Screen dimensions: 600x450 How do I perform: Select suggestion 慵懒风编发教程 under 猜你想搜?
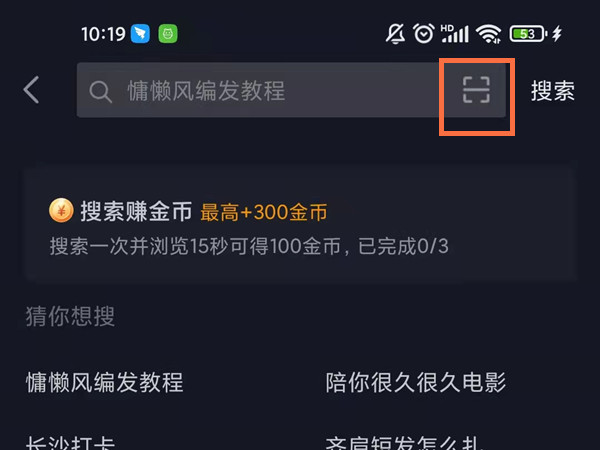point(104,382)
